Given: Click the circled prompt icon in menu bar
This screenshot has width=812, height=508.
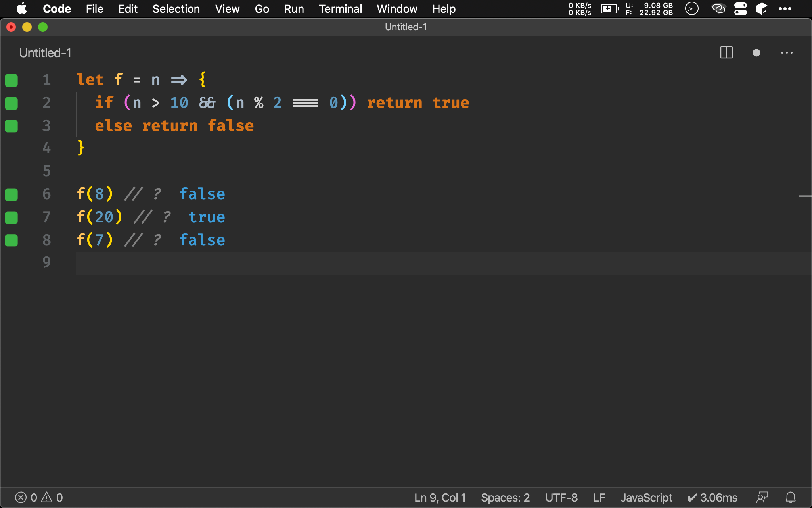Looking at the screenshot, I should click(691, 8).
